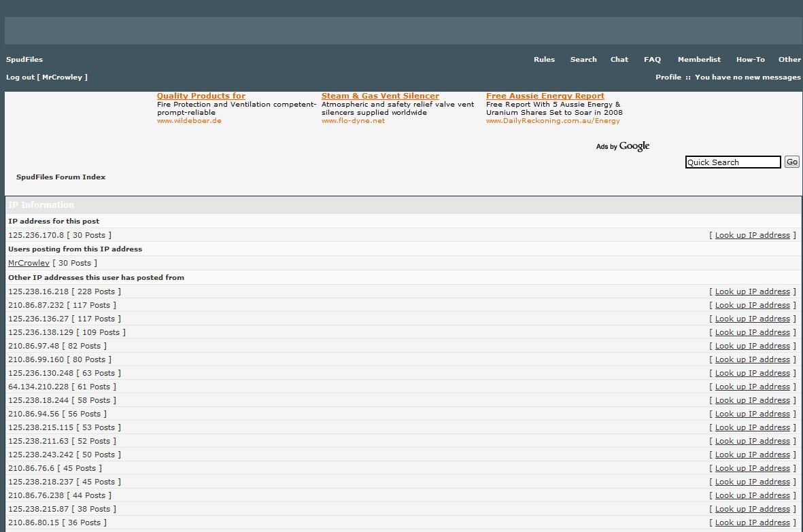The image size is (803, 532).
Task: Log out of MrCrowley account
Action: point(47,77)
